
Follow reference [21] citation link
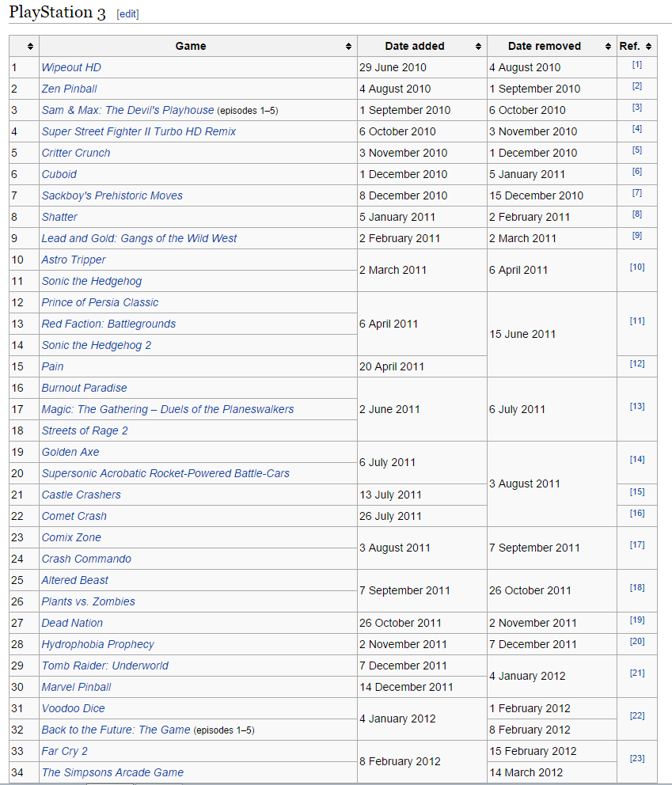click(637, 673)
